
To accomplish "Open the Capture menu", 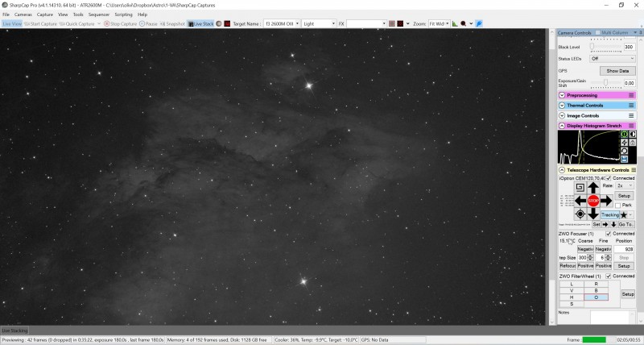I will pos(45,15).
